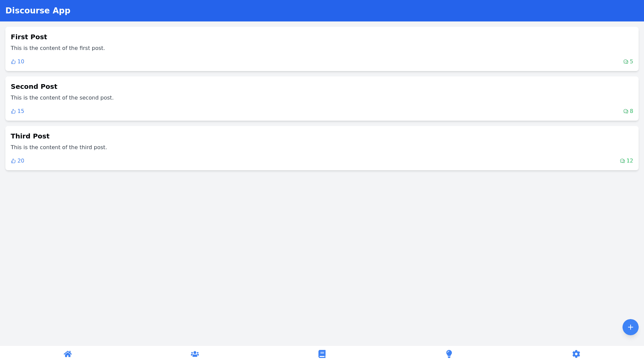Open the book icon in bottom bar
The image size is (644, 362).
[x=322, y=354]
